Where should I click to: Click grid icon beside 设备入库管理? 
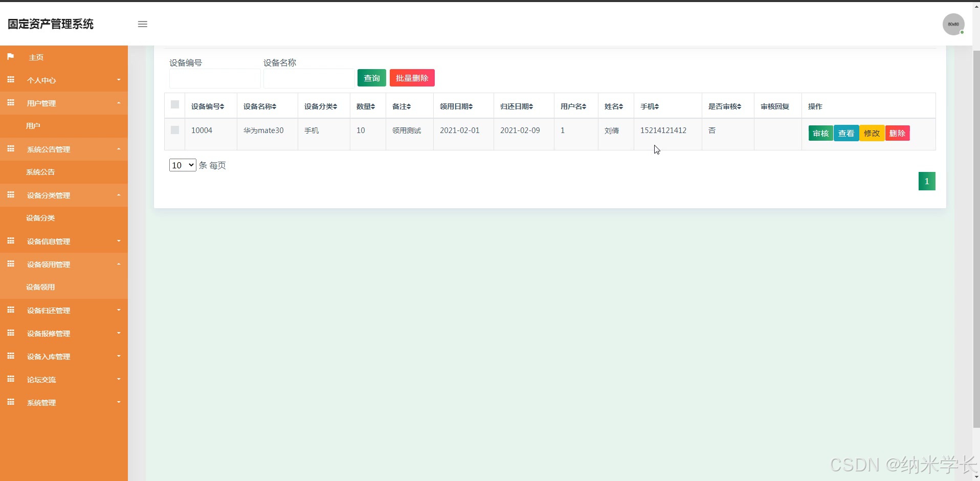[11, 356]
